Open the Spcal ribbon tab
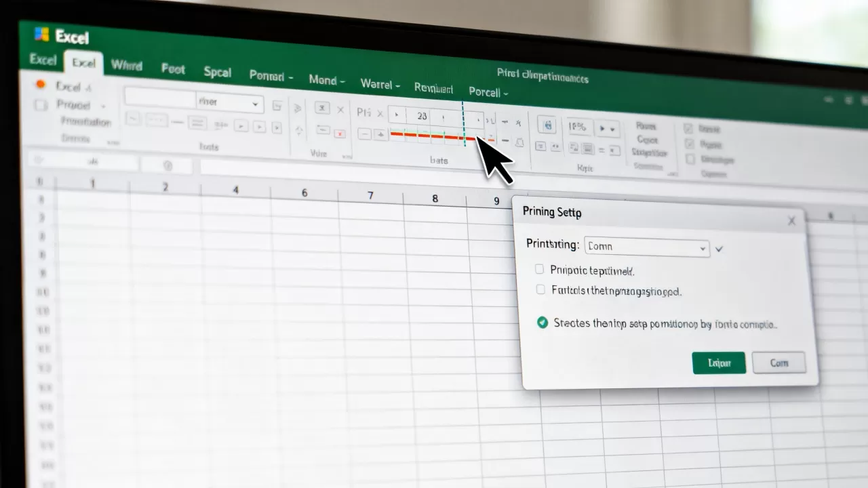The width and height of the screenshot is (868, 488). [x=217, y=72]
